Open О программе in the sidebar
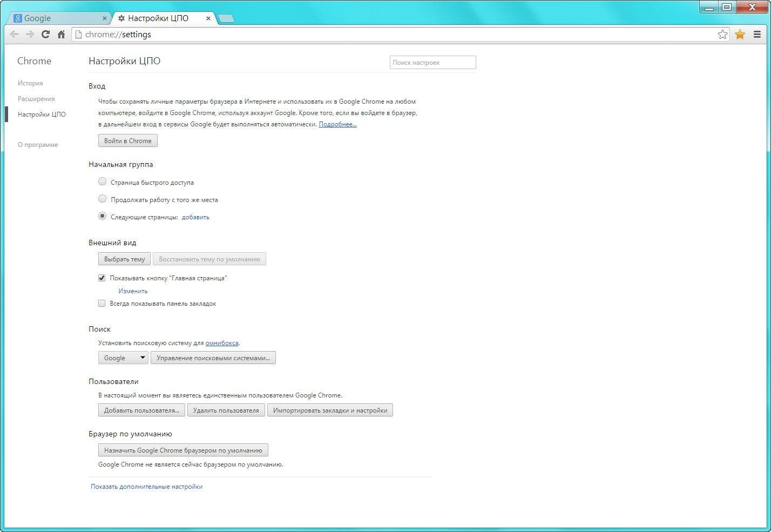 click(38, 145)
